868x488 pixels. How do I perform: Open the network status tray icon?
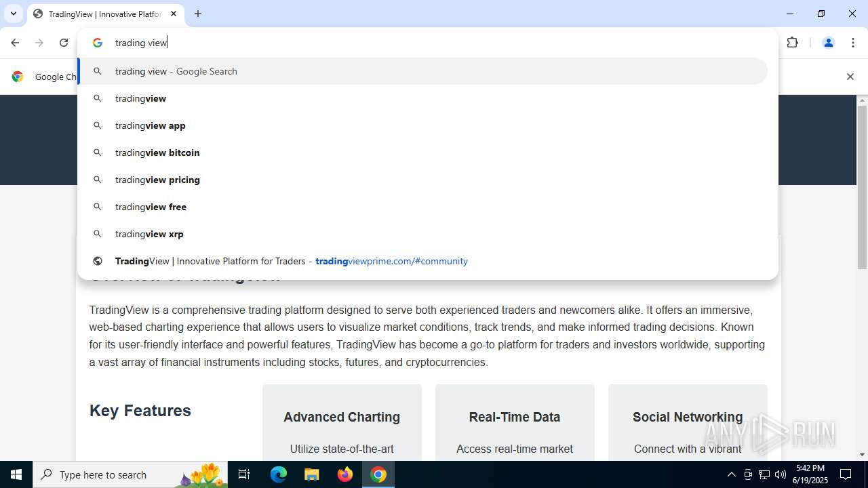(x=764, y=474)
